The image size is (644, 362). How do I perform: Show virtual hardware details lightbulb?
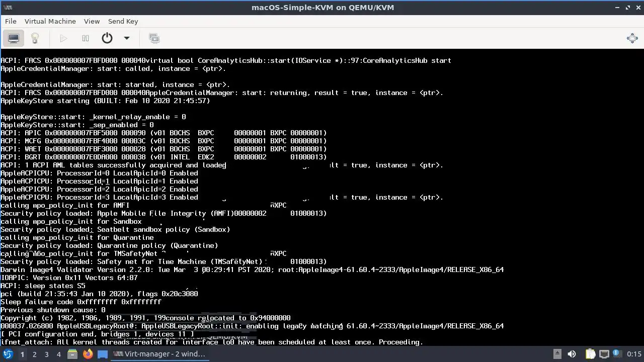coord(35,38)
